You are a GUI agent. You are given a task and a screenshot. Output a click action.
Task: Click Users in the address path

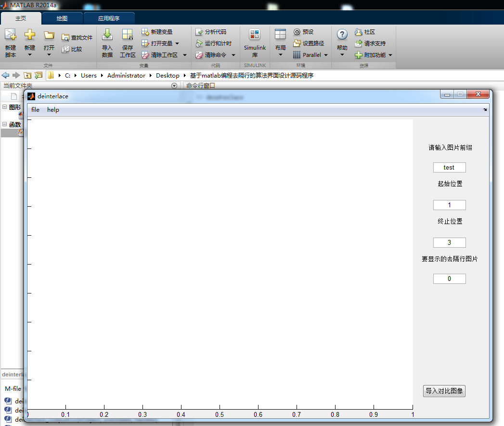[x=89, y=75]
